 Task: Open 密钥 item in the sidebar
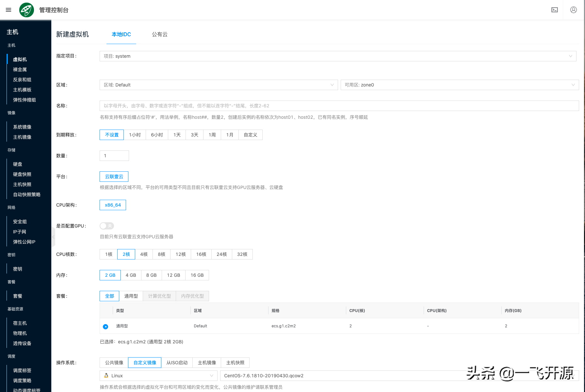coord(18,269)
